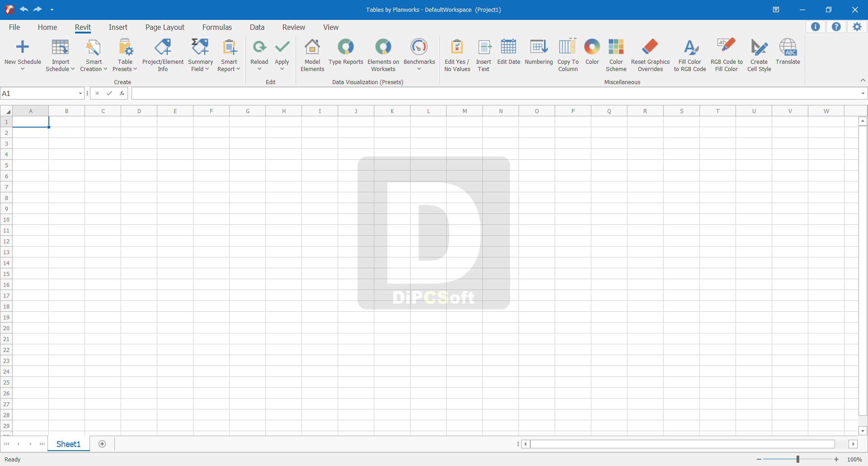This screenshot has width=868, height=466.
Task: Open the Smart Creation tool
Action: (x=94, y=55)
